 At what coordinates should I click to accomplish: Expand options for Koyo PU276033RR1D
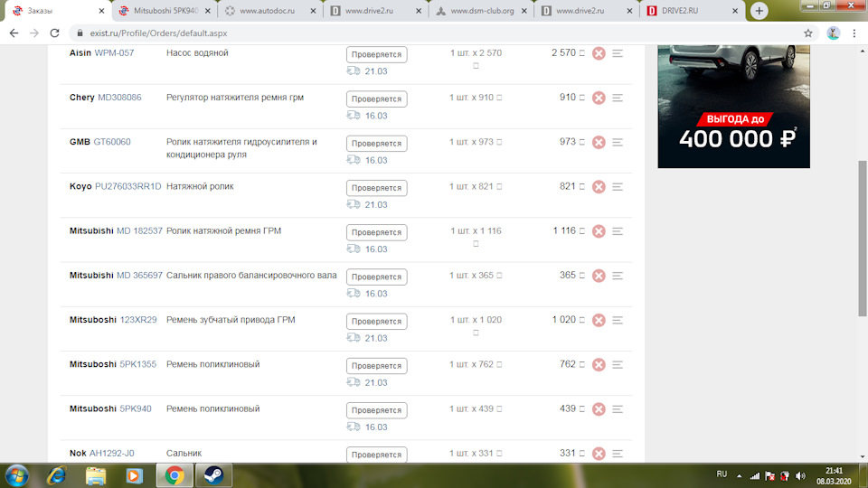(x=618, y=187)
